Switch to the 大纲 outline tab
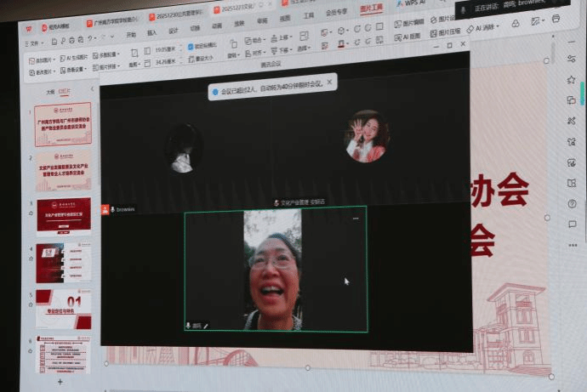The image size is (587, 392). tap(50, 91)
